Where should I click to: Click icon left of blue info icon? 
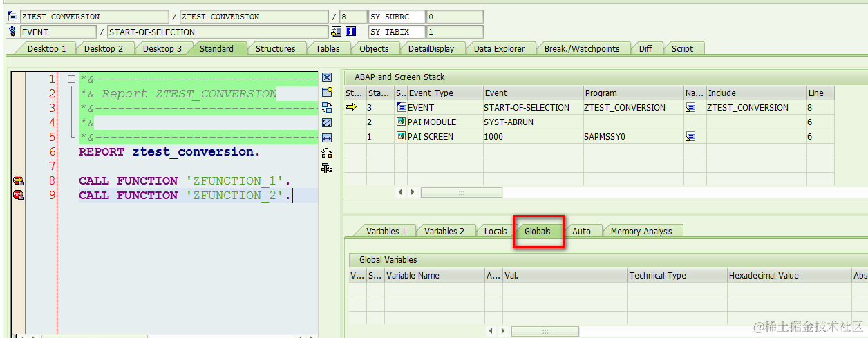tap(337, 32)
